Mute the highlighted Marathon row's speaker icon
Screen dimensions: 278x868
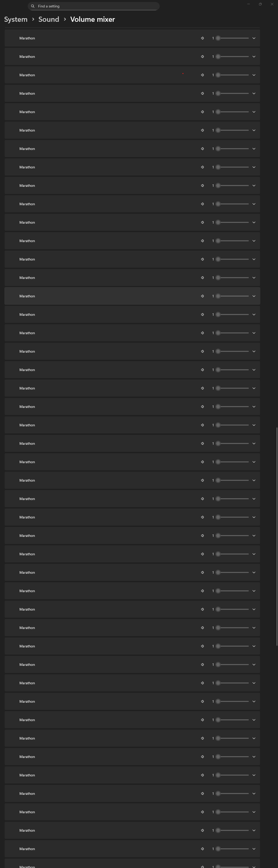tap(202, 296)
